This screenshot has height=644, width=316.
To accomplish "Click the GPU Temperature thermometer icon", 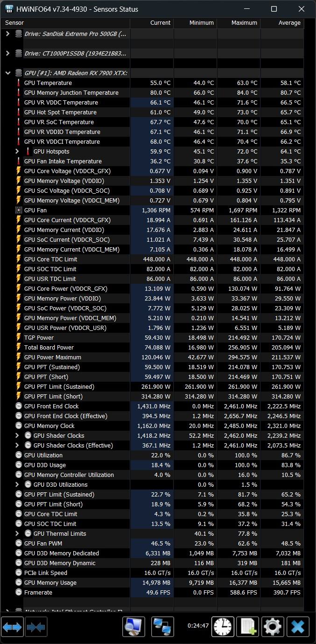I will pyautogui.click(x=19, y=83).
